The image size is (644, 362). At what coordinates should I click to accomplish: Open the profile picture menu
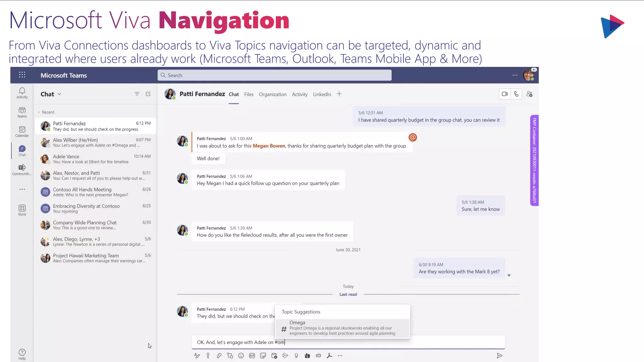[529, 75]
